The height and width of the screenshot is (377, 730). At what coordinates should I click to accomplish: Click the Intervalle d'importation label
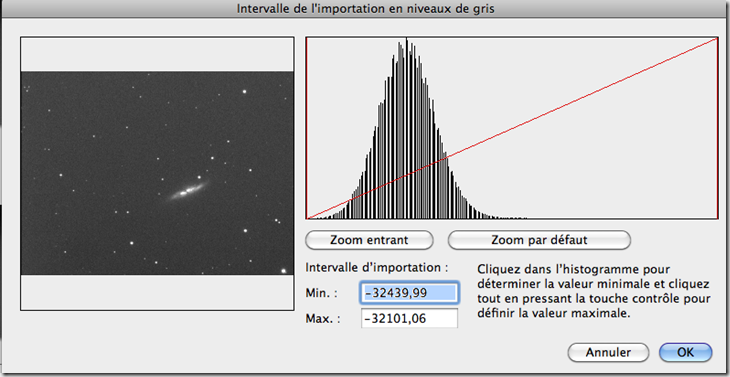pyautogui.click(x=376, y=268)
